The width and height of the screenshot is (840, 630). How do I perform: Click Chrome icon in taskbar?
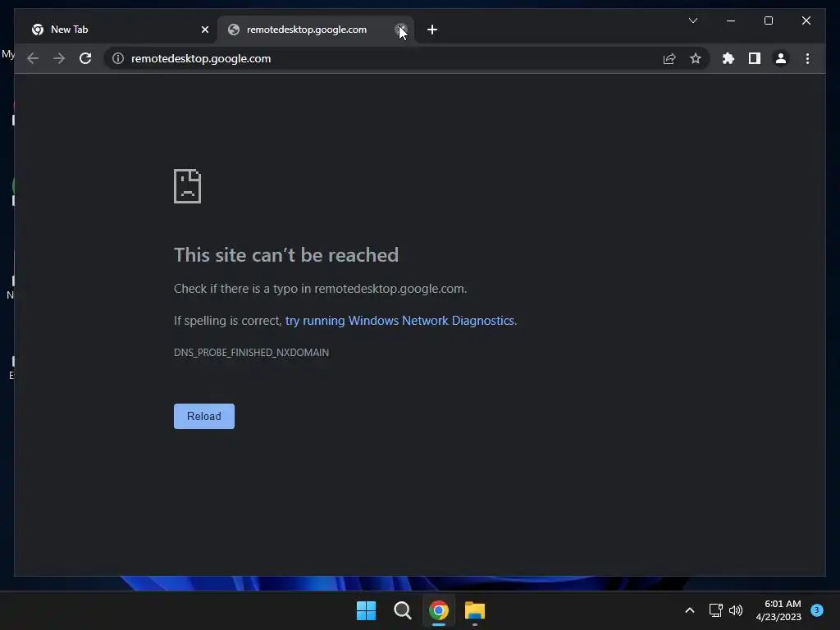pos(439,610)
